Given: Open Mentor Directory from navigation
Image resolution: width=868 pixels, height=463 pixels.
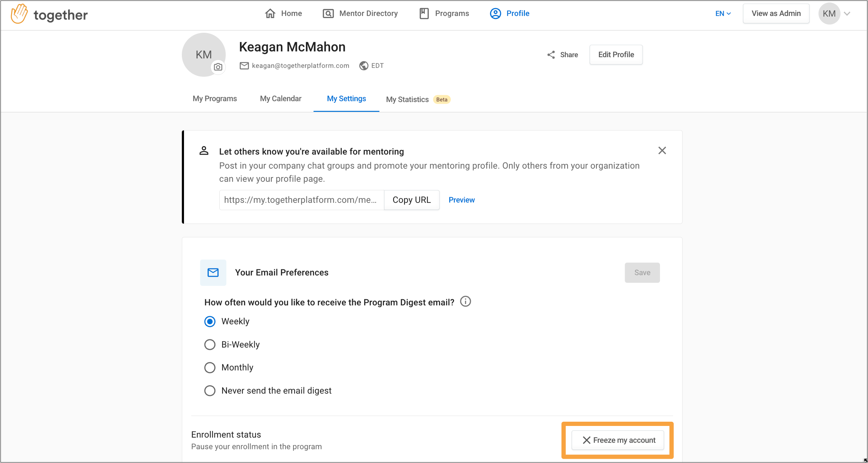Looking at the screenshot, I should (360, 13).
